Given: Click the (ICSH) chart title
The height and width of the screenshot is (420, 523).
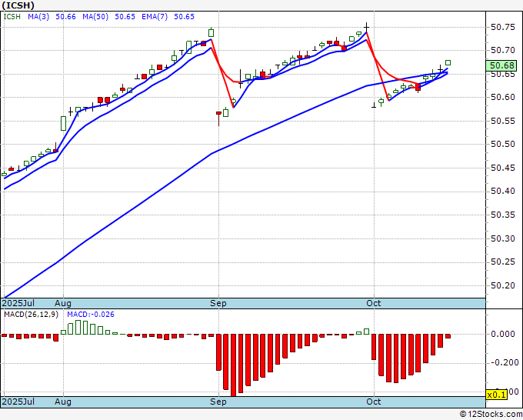Looking at the screenshot, I should click(x=18, y=5).
